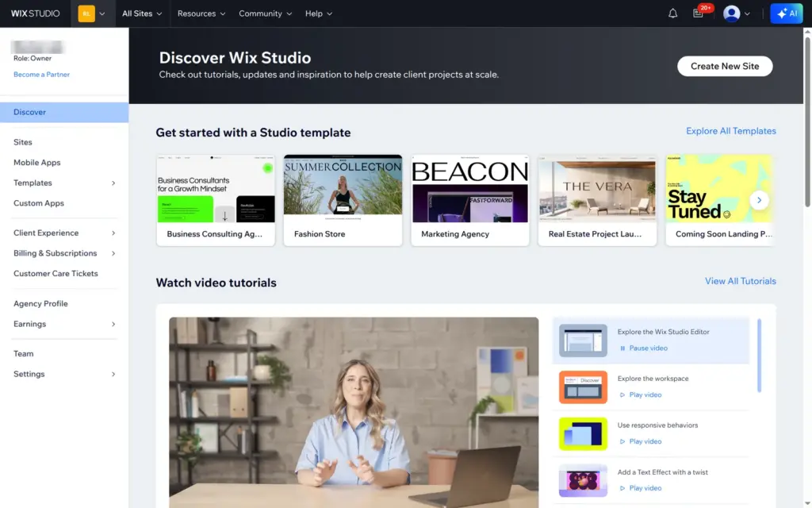Click the Wix Studio logo
Screen dimensions: 812x508
click(35, 13)
